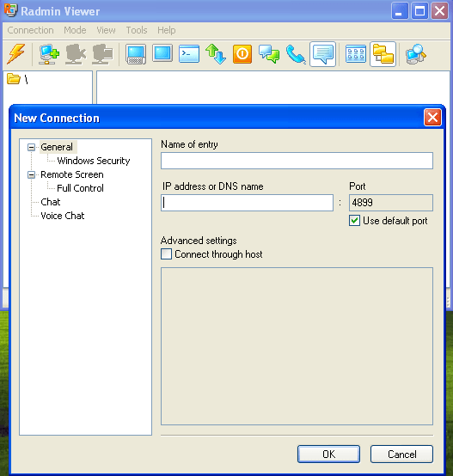Click the grayed camera computer toolbar icon
Viewport: 453px width, 476px height.
pos(76,54)
